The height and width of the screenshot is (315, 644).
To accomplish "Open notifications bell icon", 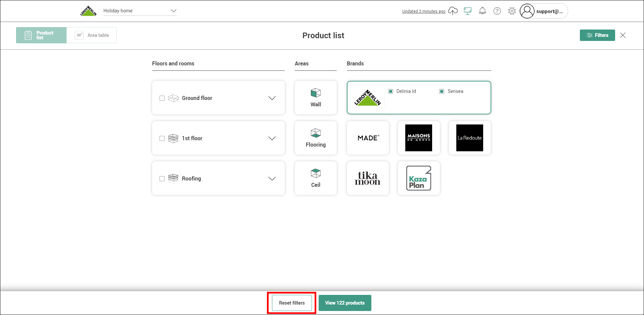I will pyautogui.click(x=482, y=11).
